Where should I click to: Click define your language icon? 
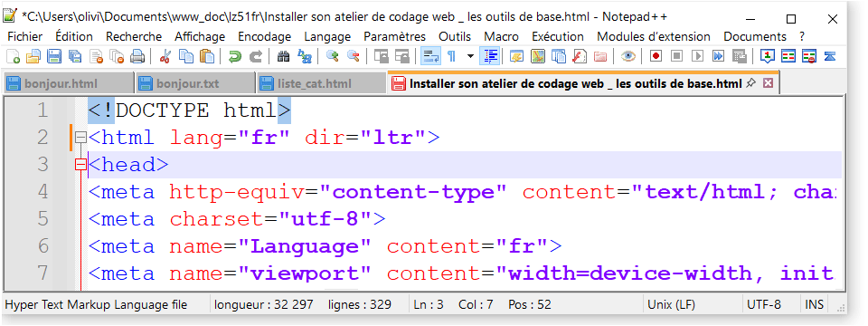[x=516, y=56]
